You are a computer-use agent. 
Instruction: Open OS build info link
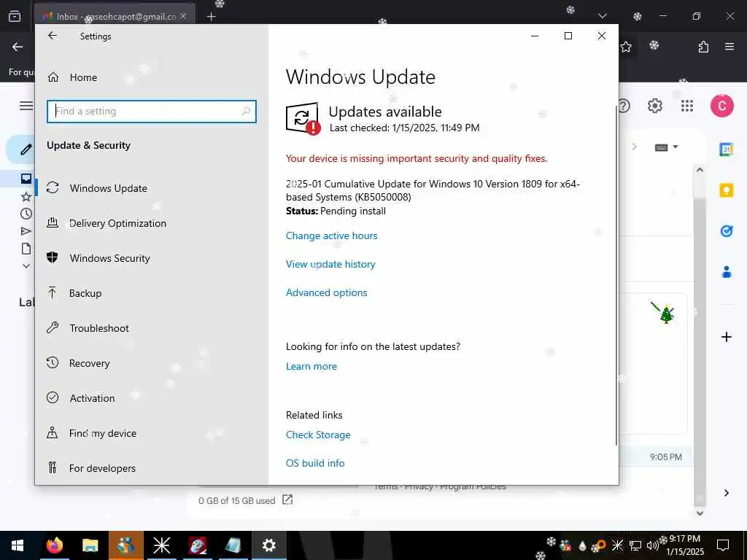[x=315, y=463]
